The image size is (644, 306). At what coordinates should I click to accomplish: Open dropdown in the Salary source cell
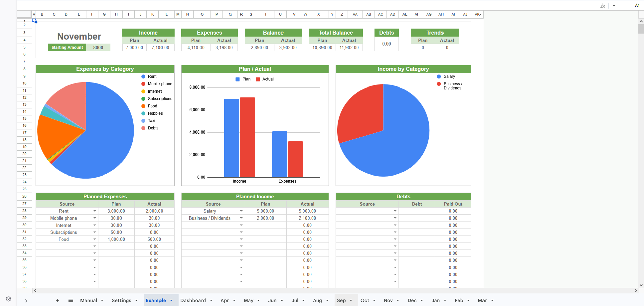241,211
